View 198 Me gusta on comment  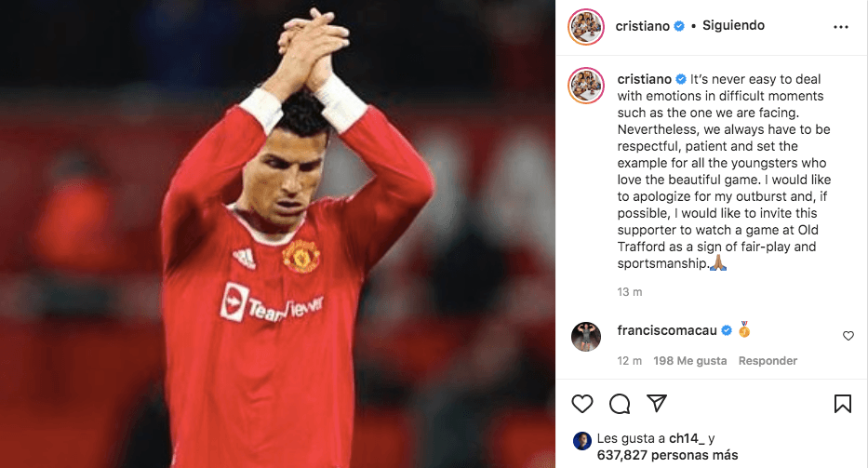tap(689, 361)
